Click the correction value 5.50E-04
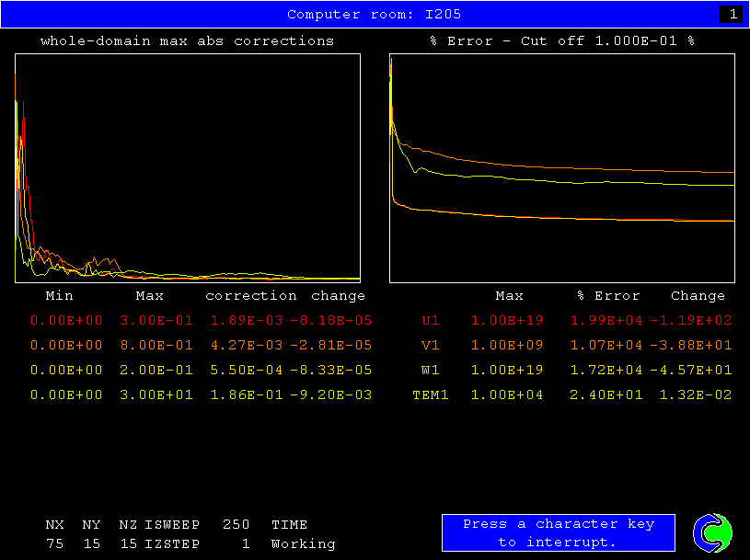This screenshot has width=750, height=560. pyautogui.click(x=247, y=370)
